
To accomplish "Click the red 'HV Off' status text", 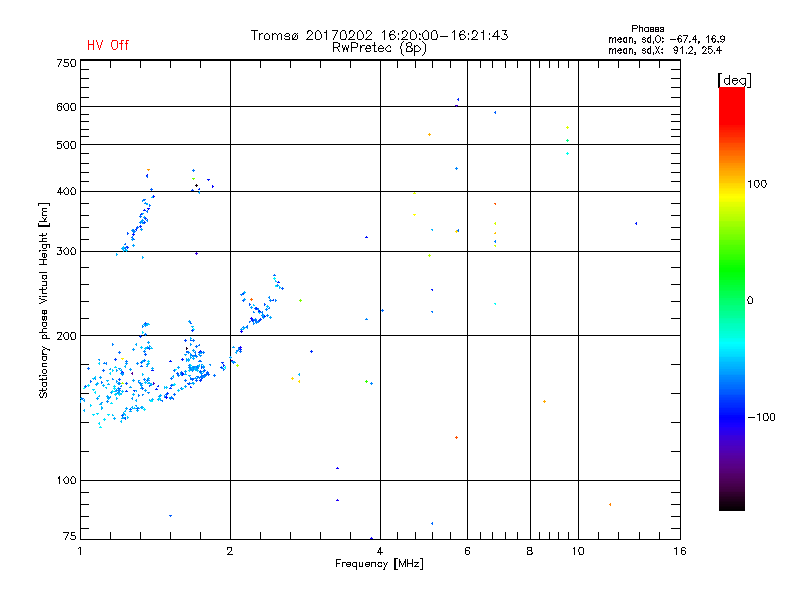I will pos(108,45).
